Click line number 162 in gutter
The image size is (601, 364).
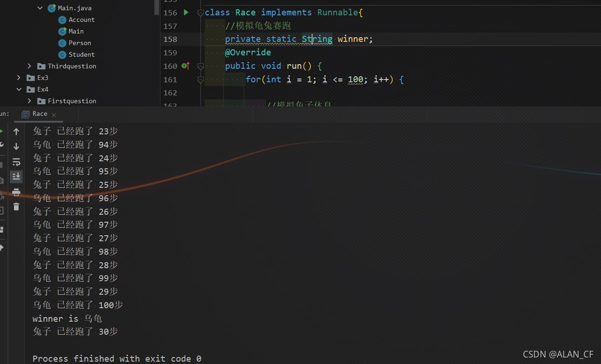click(x=170, y=93)
